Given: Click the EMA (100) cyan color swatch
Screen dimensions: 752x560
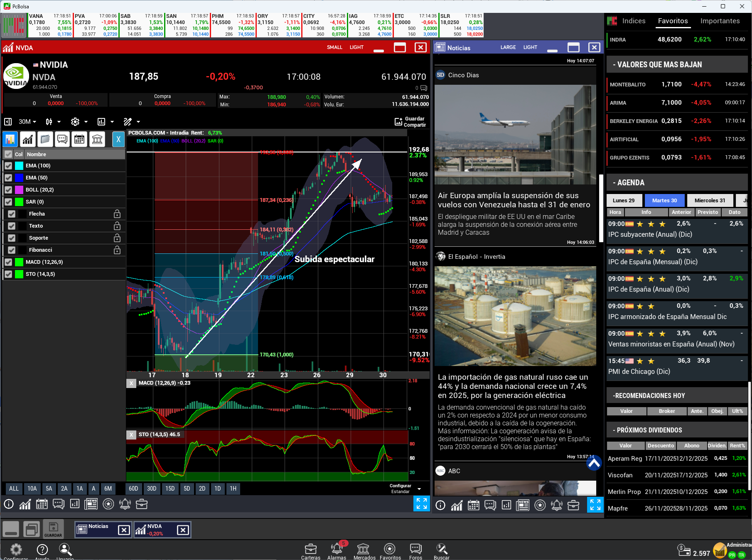Looking at the screenshot, I should (x=19, y=166).
